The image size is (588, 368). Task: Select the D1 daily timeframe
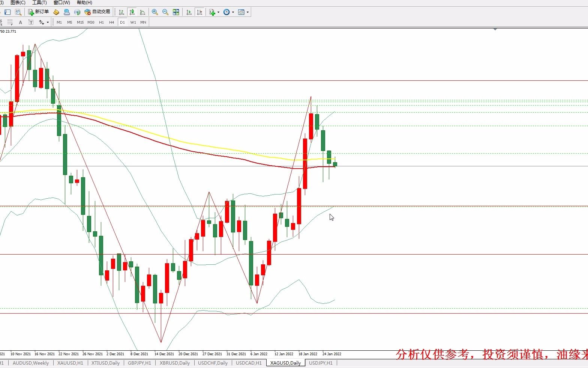pyautogui.click(x=122, y=23)
